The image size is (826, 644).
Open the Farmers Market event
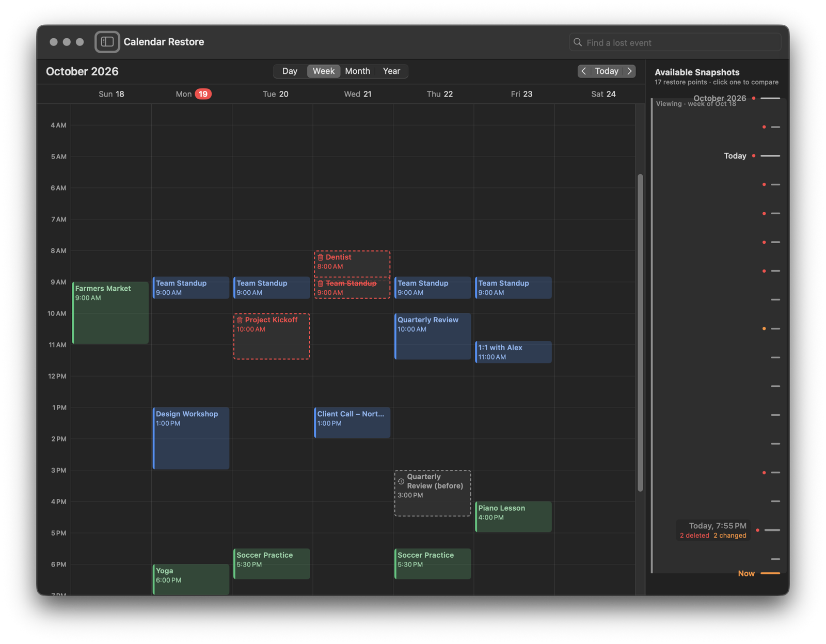(110, 313)
